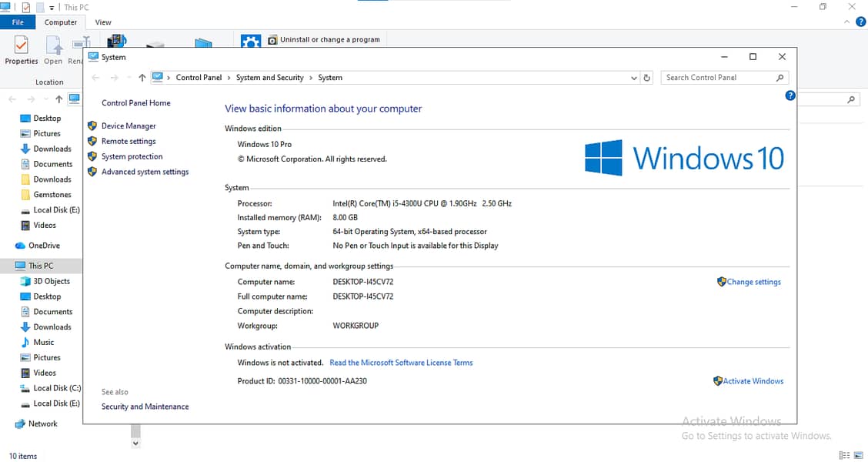Go up one folder level in File Explorer
868x462 pixels.
(x=58, y=99)
